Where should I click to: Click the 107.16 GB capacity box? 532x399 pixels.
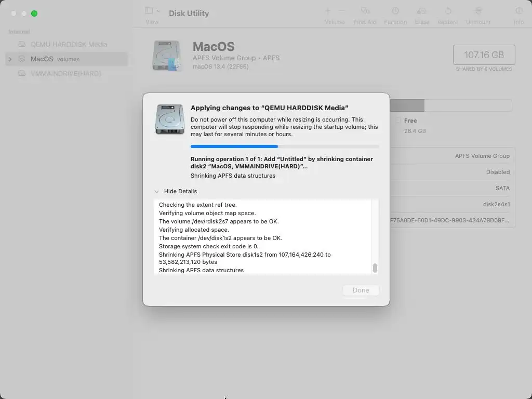[484, 55]
